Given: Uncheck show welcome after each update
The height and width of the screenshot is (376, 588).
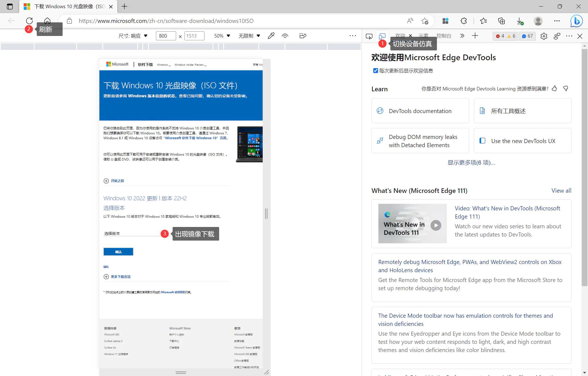Looking at the screenshot, I should click(x=375, y=71).
